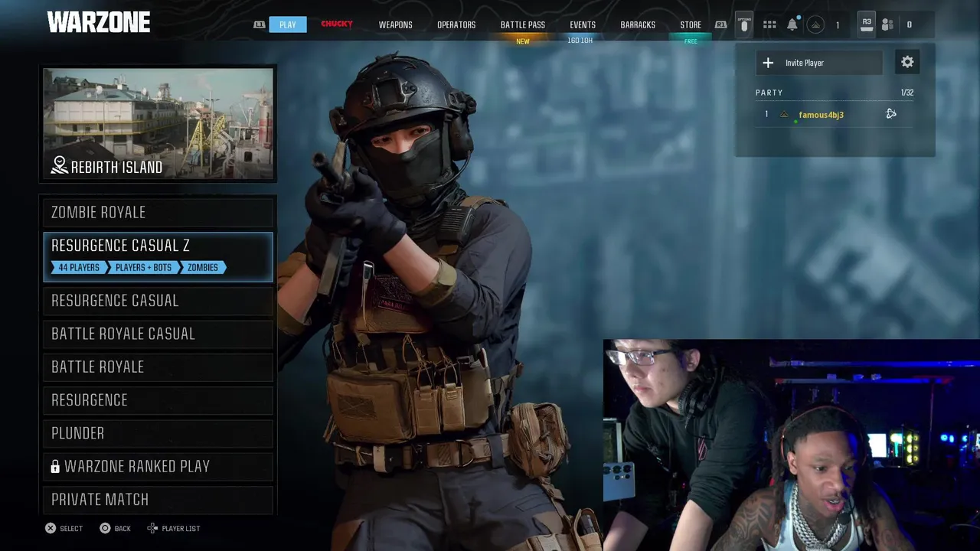Click the plus icon on Invite Player
Viewport: 980px width, 551px height.
(768, 63)
